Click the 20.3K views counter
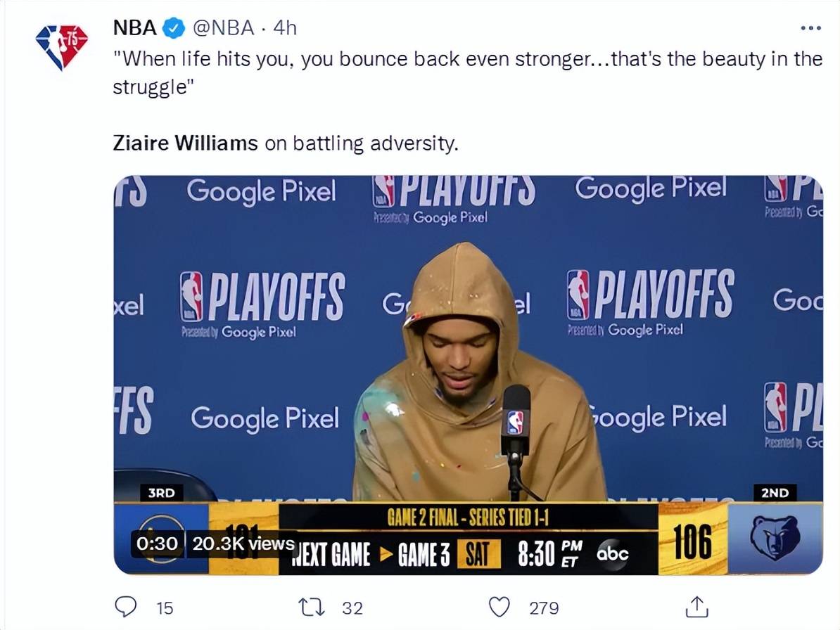 click(243, 544)
